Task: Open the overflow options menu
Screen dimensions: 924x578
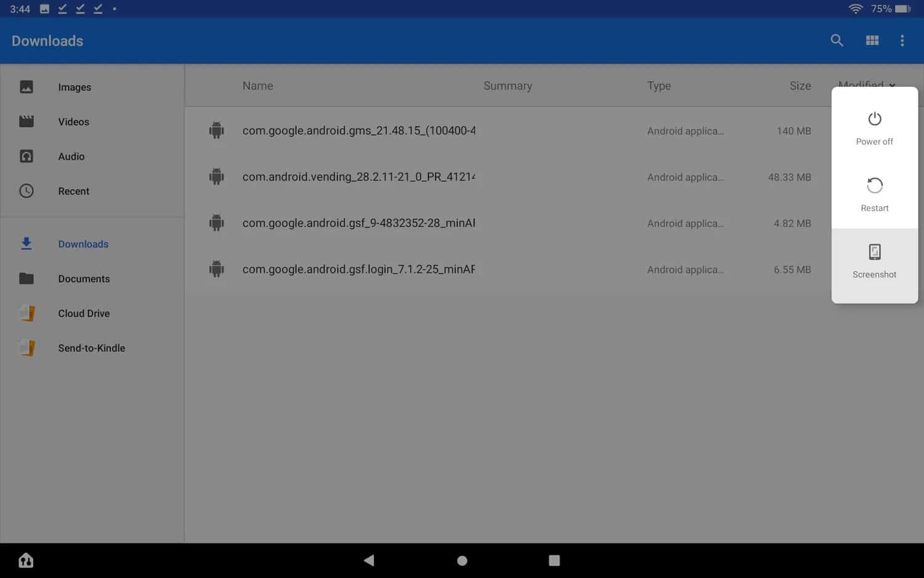Action: tap(901, 40)
